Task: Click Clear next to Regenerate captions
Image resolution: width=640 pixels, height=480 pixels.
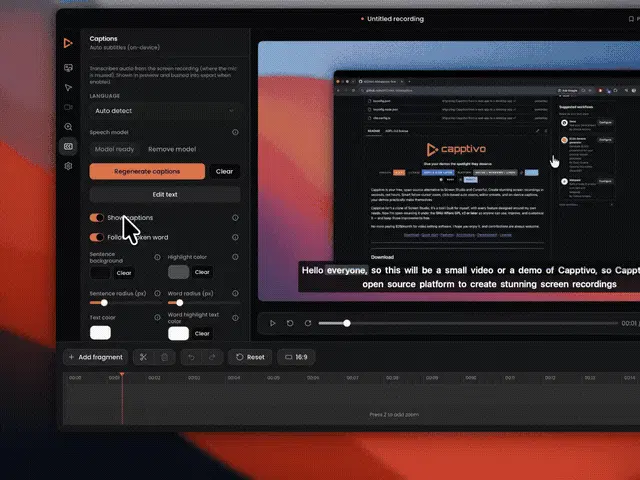Action: coord(224,171)
